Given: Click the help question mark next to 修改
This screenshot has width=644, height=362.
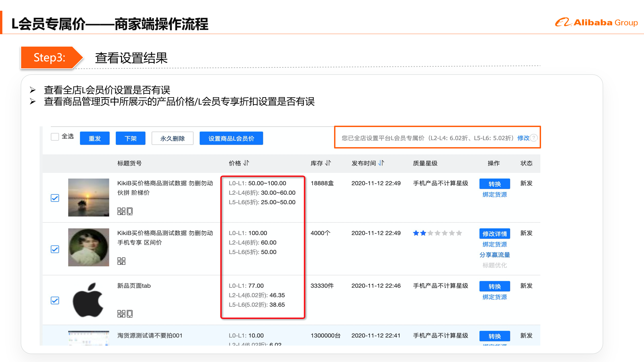Looking at the screenshot, I should 534,138.
